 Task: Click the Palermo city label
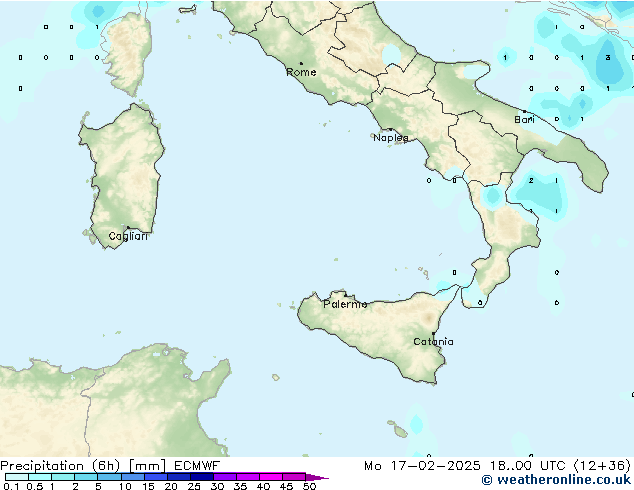(x=345, y=304)
